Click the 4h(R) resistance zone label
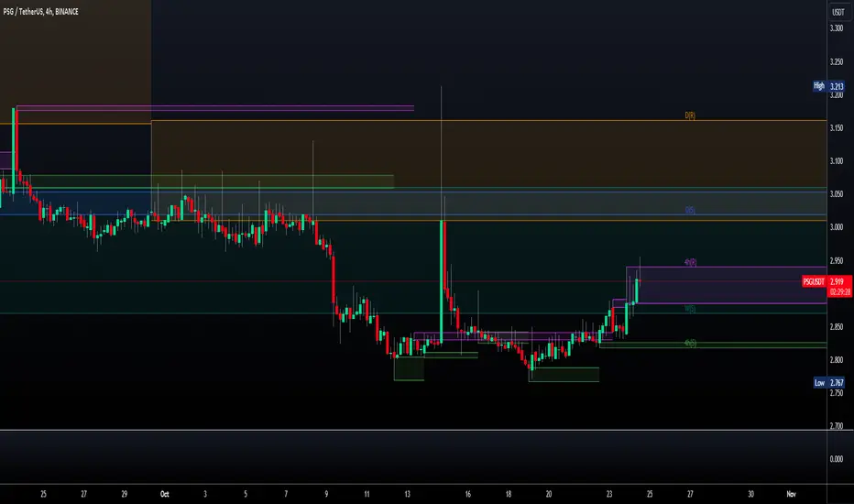 coord(690,263)
